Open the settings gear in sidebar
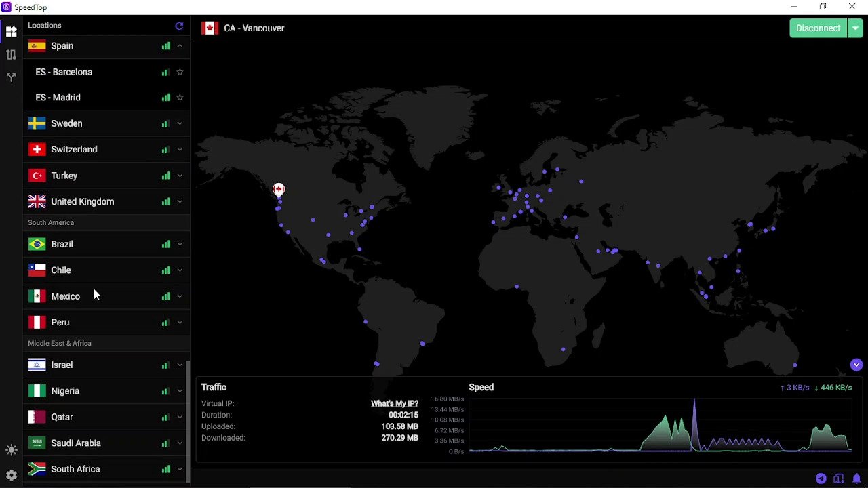This screenshot has height=488, width=868. (x=11, y=475)
